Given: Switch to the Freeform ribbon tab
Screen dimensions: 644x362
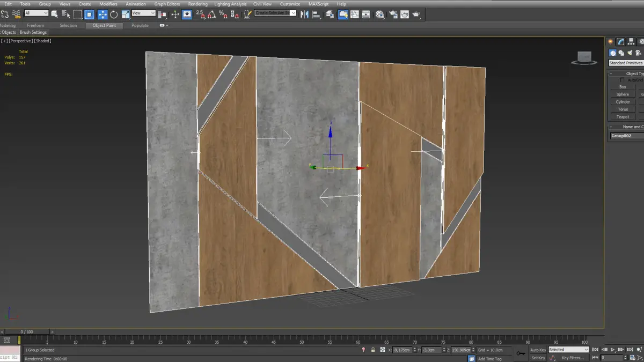Looking at the screenshot, I should [35, 25].
